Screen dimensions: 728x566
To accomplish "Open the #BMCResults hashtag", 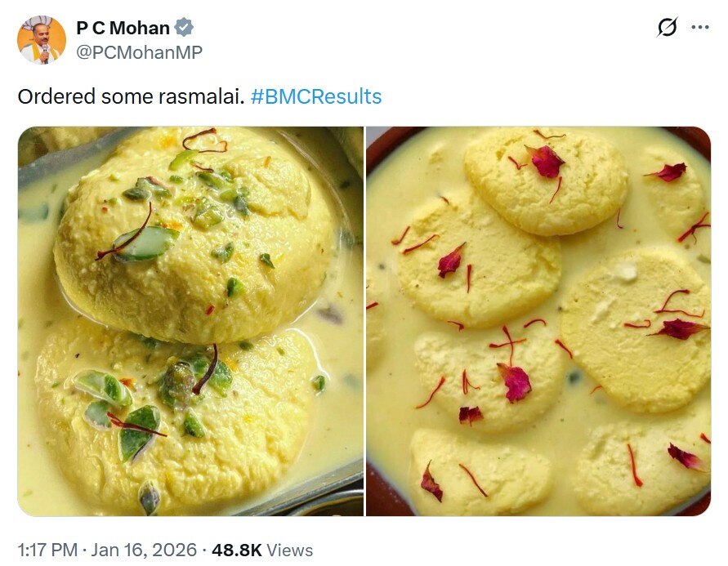I will click(316, 96).
